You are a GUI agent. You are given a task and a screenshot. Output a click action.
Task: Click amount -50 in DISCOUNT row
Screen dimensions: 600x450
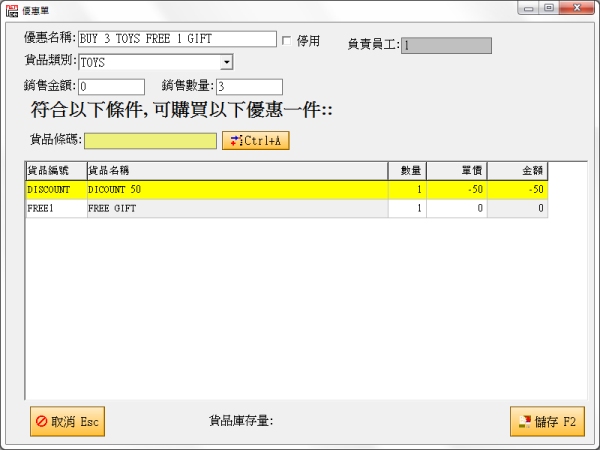[x=517, y=189]
